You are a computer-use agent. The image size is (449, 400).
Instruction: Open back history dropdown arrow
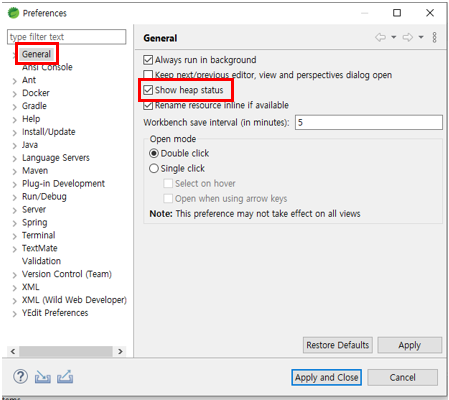(x=394, y=37)
